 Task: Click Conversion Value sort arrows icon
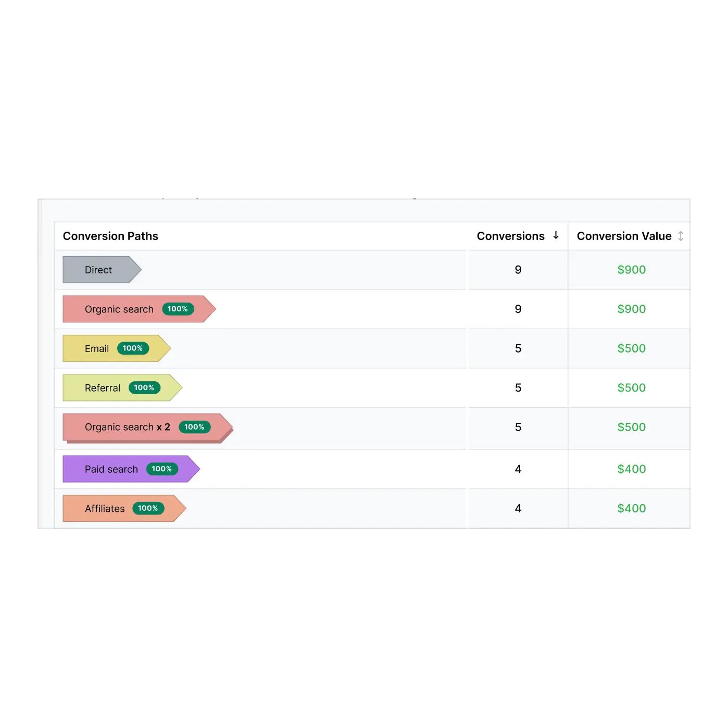coord(681,236)
